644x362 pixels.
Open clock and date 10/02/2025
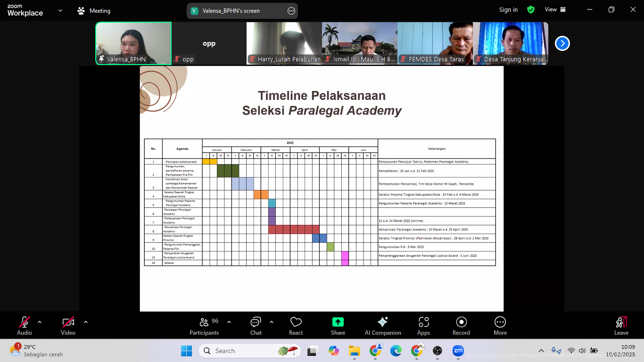(621, 351)
